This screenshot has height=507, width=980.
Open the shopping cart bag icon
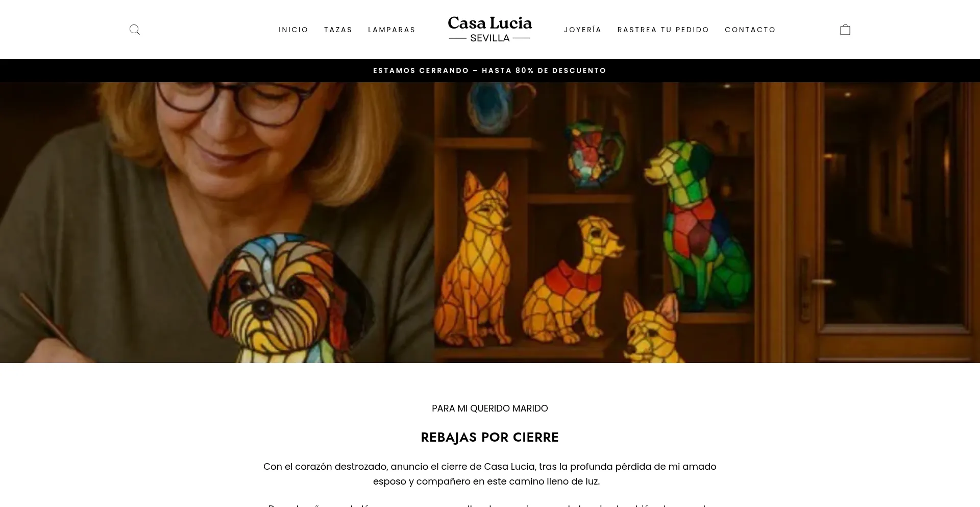pos(845,30)
